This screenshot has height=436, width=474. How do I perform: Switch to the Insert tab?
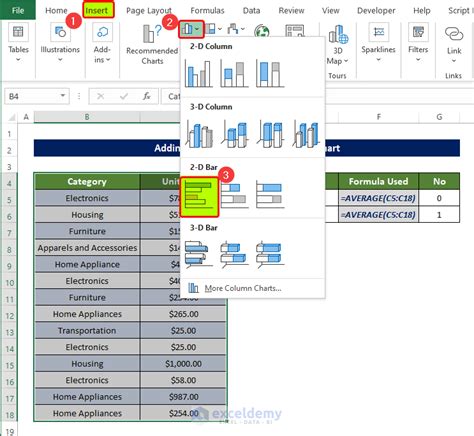pos(97,11)
